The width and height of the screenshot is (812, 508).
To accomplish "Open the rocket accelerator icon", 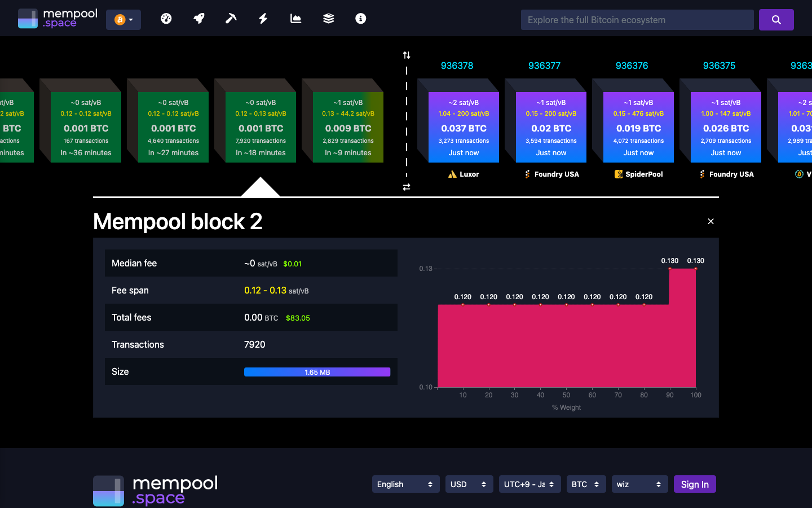I will coord(198,18).
